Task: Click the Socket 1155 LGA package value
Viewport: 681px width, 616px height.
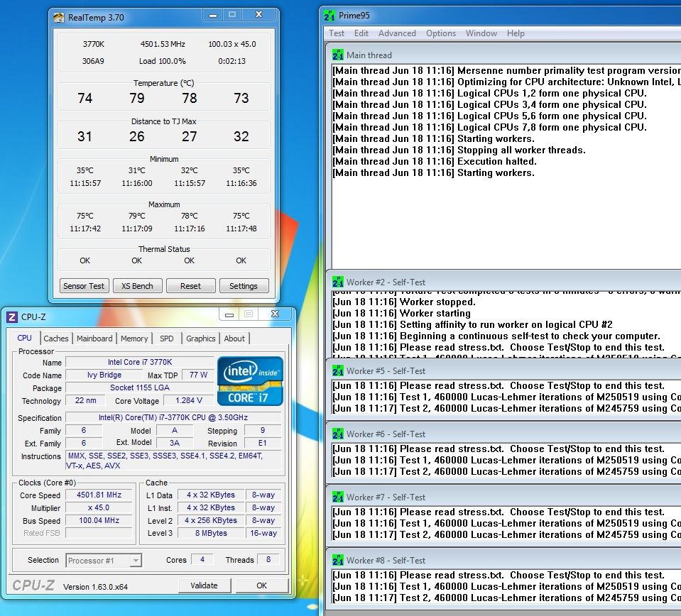Action: pos(140,387)
